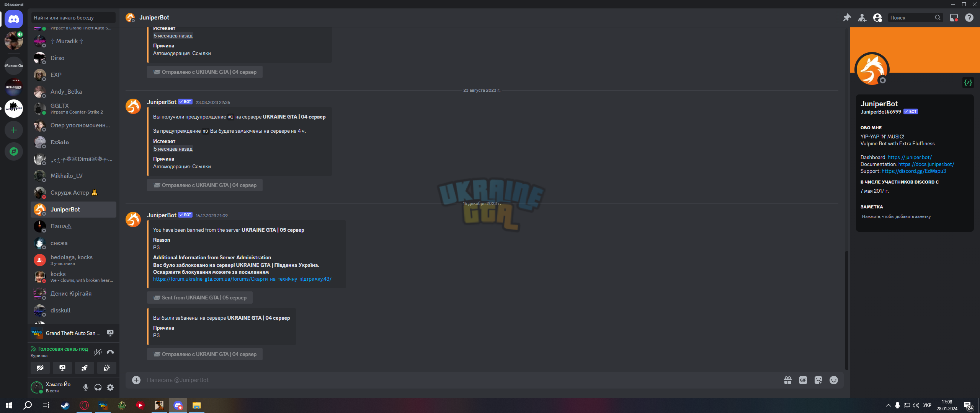Click the developer badge on the profile
Image resolution: width=980 pixels, height=413 pixels.
968,83
